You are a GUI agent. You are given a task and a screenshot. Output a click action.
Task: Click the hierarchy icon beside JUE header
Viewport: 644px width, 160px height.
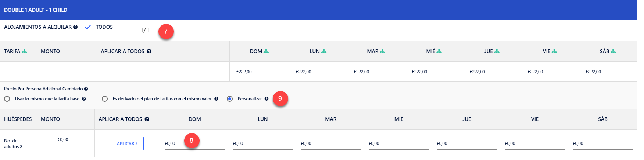click(x=497, y=51)
